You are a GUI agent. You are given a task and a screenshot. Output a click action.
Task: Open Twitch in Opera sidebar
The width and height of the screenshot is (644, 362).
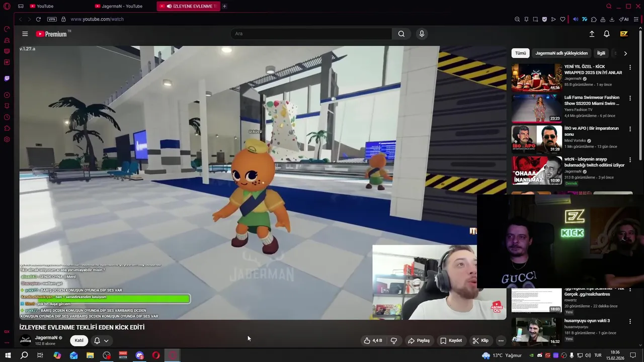tap(7, 78)
